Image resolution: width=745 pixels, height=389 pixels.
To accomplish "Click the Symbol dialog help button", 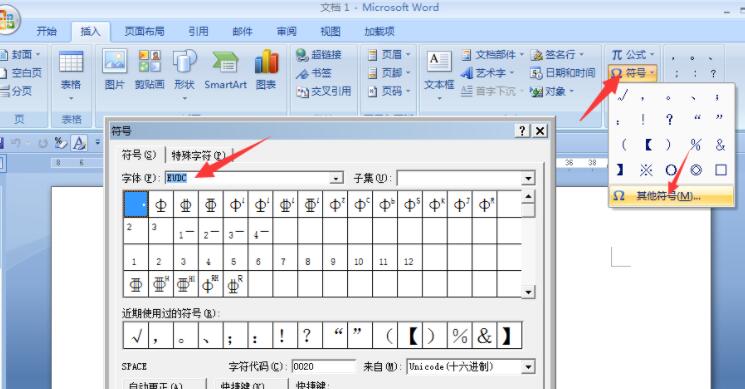I will (522, 131).
